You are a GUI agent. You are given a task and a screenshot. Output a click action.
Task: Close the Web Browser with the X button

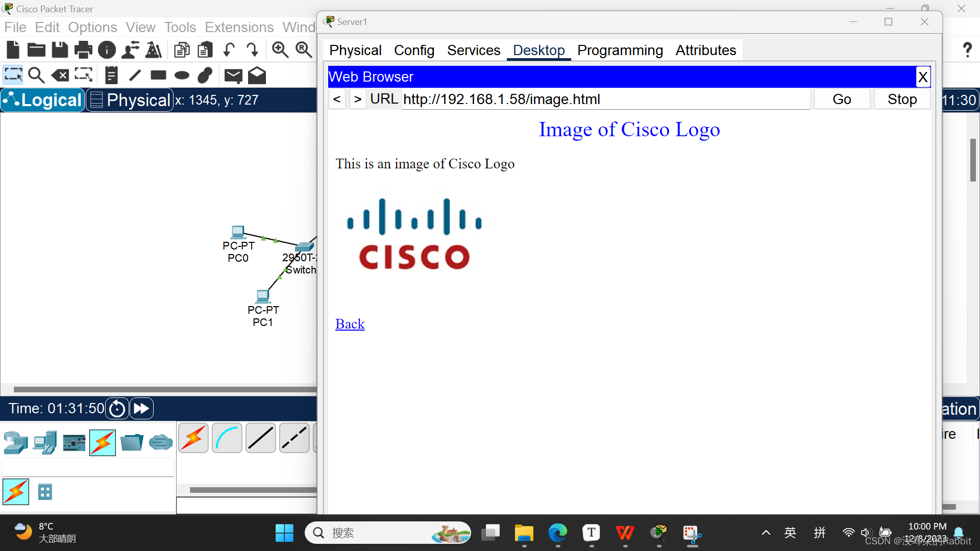tap(923, 77)
